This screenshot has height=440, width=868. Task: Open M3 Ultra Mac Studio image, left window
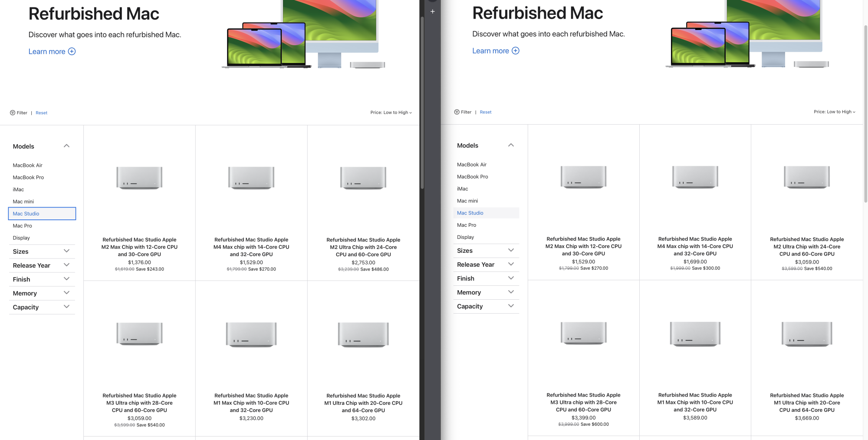[139, 334]
